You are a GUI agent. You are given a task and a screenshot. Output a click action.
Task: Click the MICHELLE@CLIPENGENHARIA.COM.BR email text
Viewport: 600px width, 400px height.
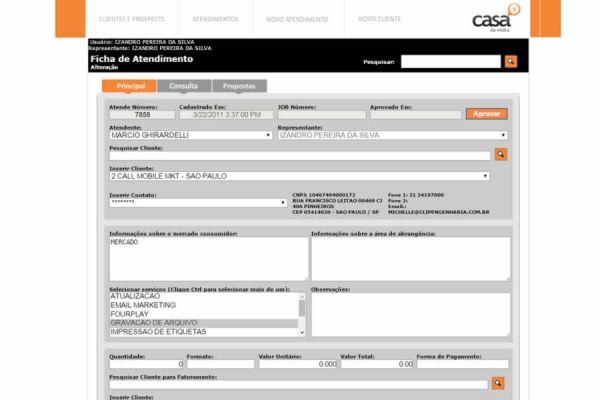point(439,212)
